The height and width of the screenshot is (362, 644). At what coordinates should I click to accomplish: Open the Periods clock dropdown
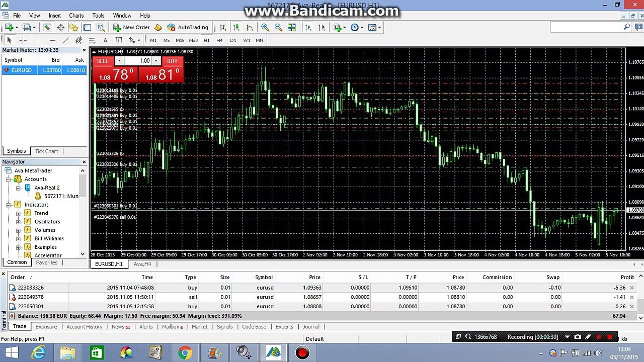click(x=357, y=28)
